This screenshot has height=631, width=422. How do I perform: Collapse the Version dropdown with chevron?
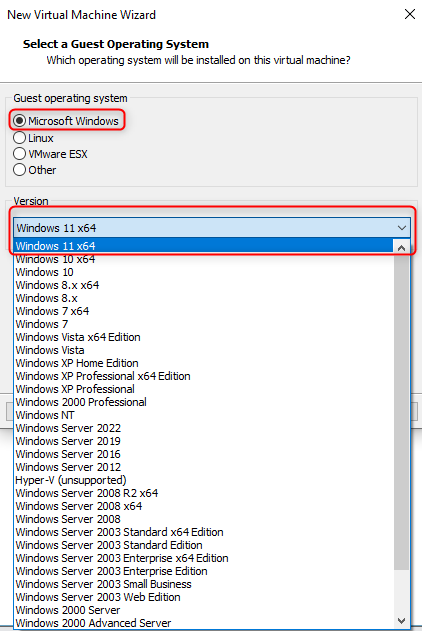pos(401,228)
